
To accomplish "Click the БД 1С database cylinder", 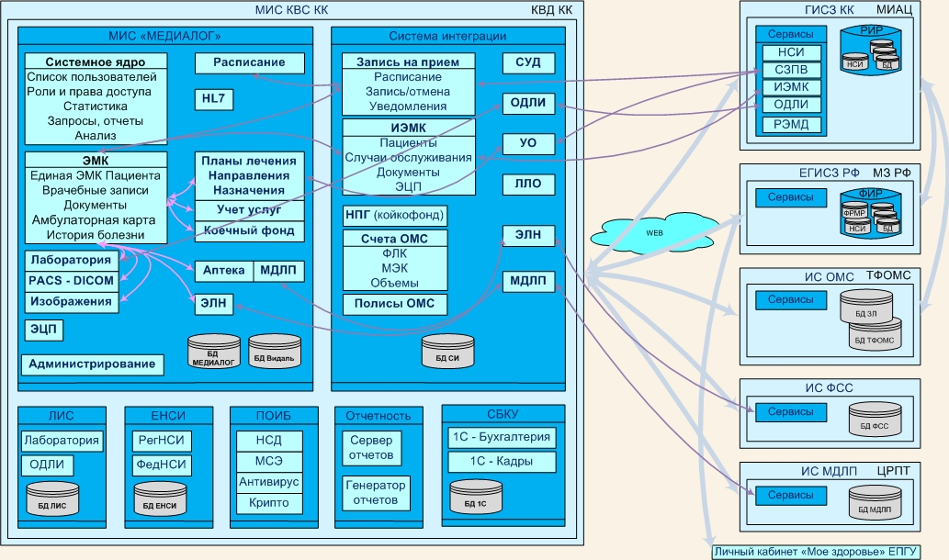I will (476, 497).
